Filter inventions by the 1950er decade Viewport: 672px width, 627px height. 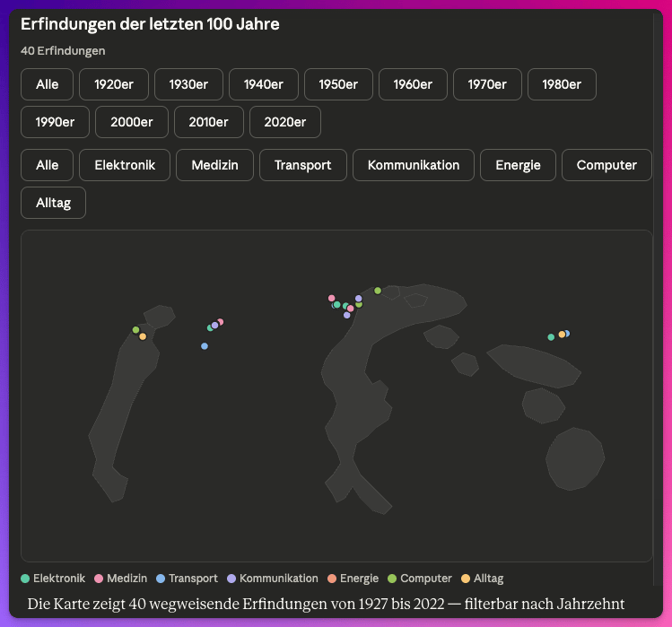pyautogui.click(x=338, y=84)
